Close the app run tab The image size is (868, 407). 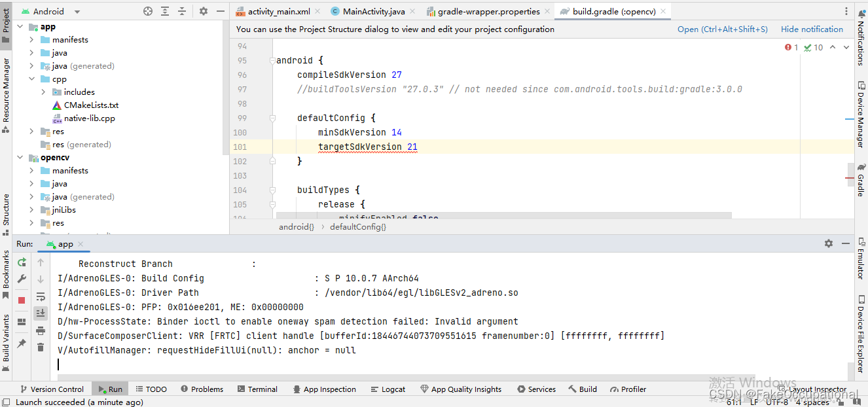(81, 244)
